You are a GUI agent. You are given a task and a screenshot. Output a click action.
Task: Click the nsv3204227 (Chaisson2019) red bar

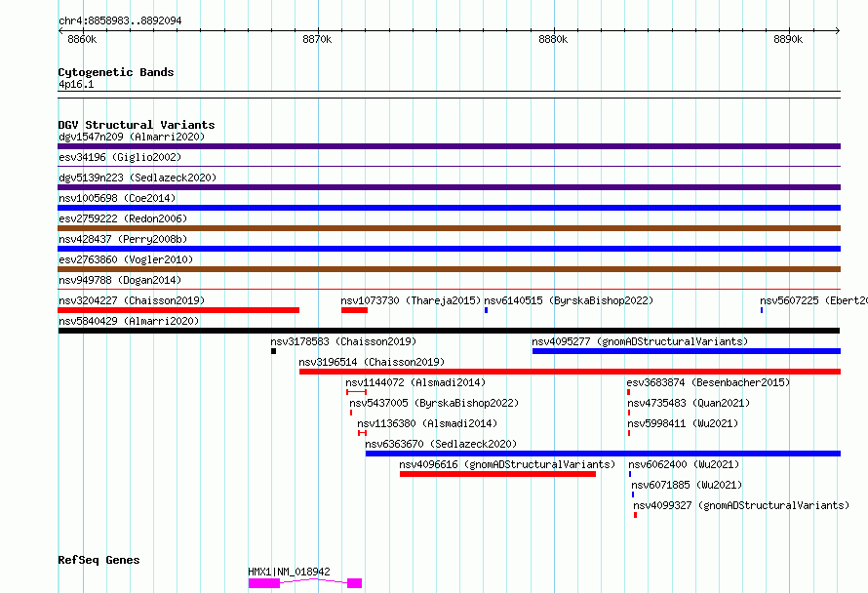(x=178, y=310)
